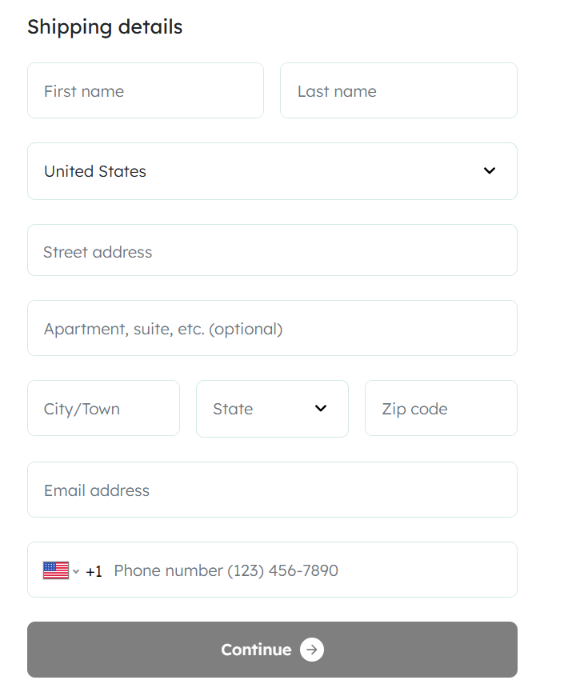Click the United States label in country selector
The height and width of the screenshot is (685, 562).
tap(95, 171)
